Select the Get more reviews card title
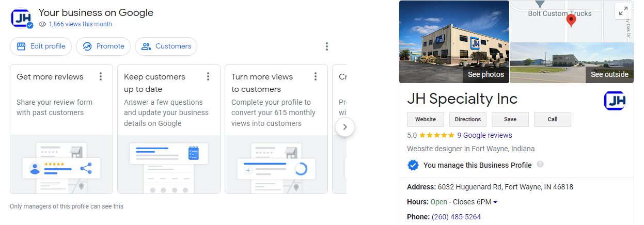This screenshot has height=225, width=644. 50,77
